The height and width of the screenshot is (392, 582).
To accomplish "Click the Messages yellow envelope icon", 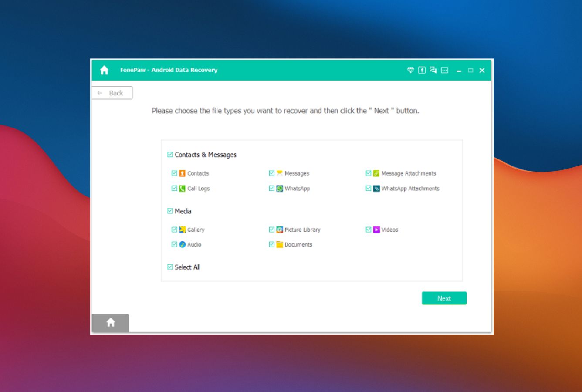I will click(x=280, y=173).
